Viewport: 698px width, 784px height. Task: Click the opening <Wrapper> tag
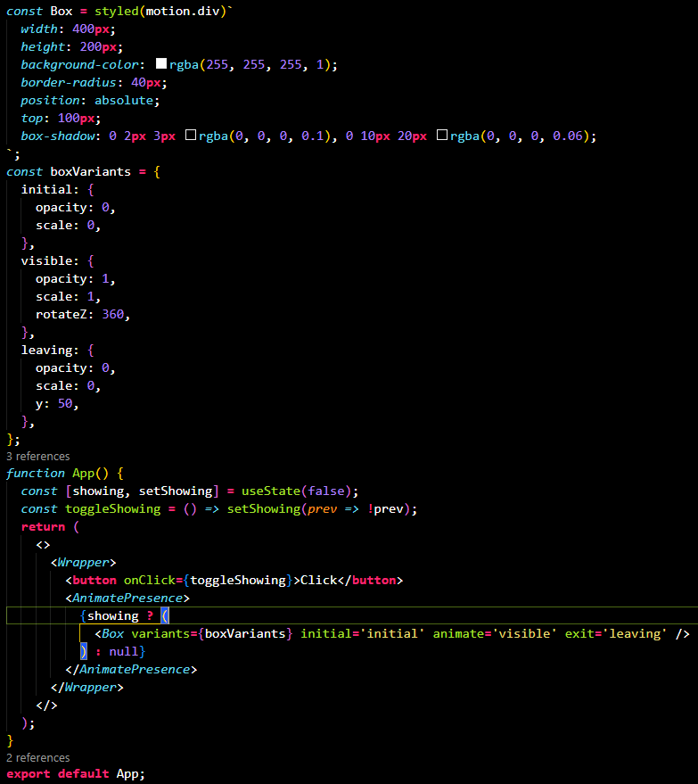click(83, 563)
